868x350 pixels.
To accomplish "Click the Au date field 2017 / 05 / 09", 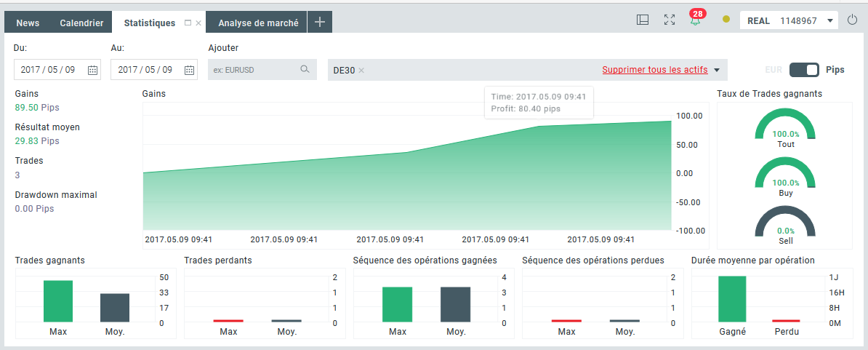I will click(154, 70).
